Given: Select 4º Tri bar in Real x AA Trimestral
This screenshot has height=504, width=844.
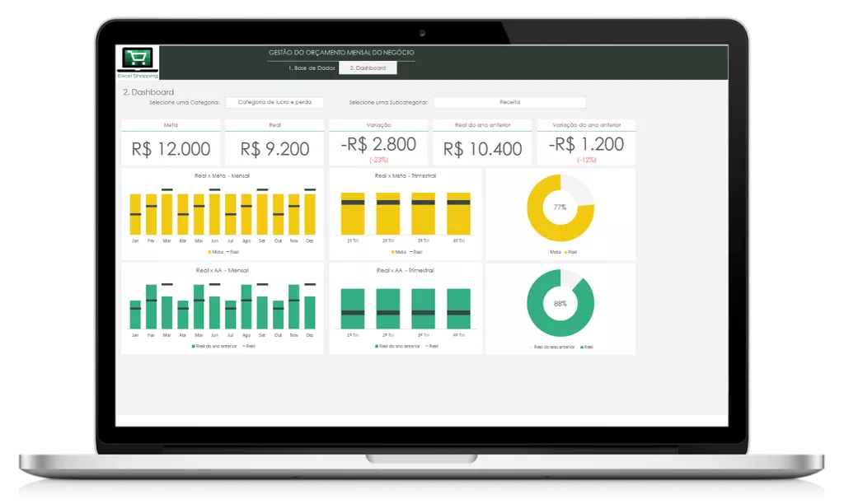Looking at the screenshot, I should tap(458, 309).
